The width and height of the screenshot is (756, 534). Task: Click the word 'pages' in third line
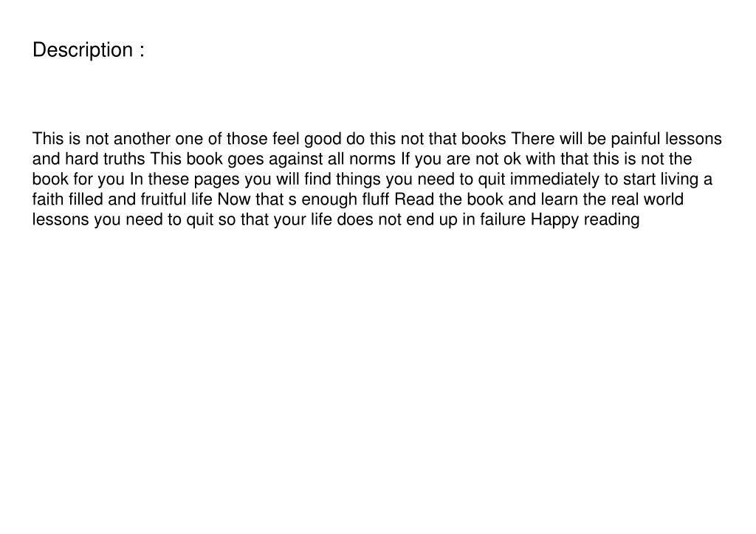coord(216,179)
